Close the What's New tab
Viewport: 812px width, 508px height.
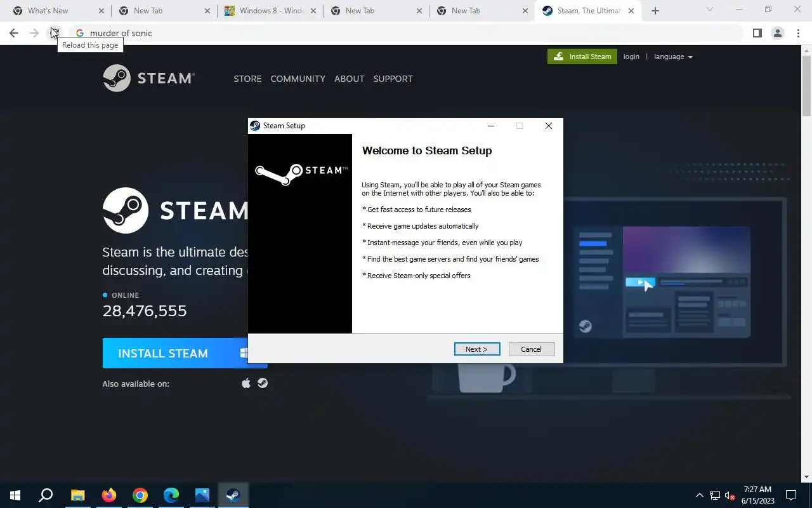(x=101, y=11)
